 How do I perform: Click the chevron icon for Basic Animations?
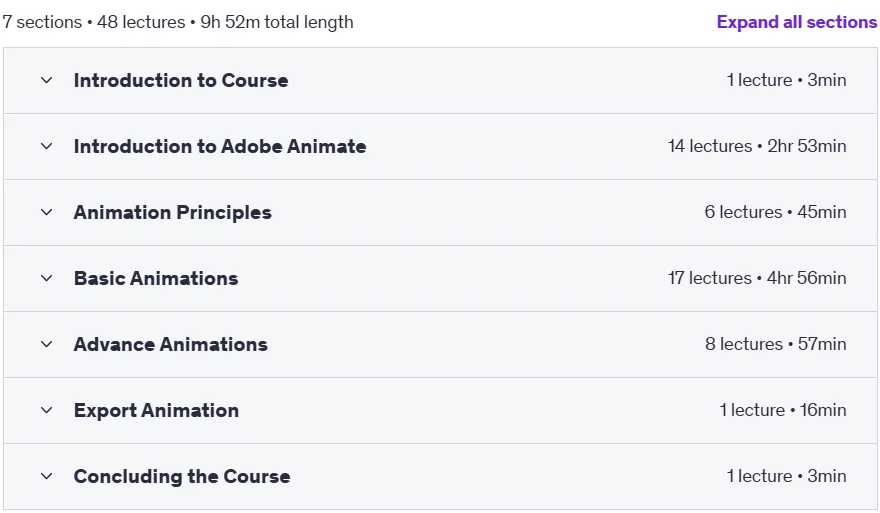coord(47,278)
